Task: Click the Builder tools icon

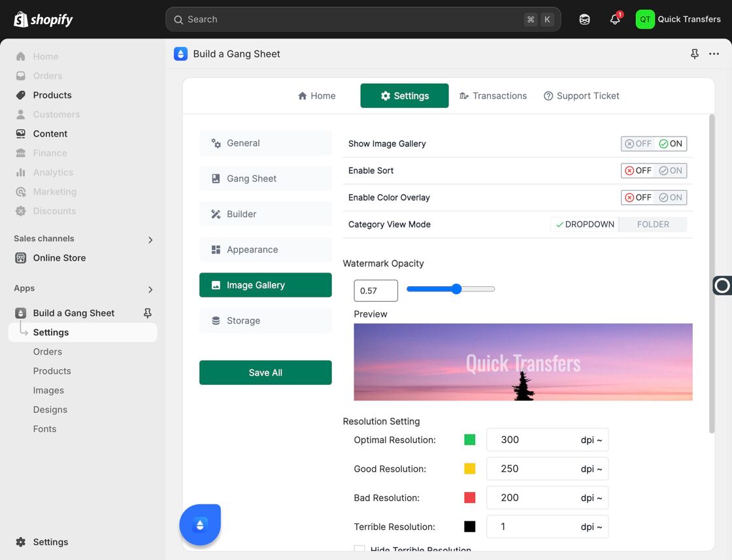Action: [216, 214]
